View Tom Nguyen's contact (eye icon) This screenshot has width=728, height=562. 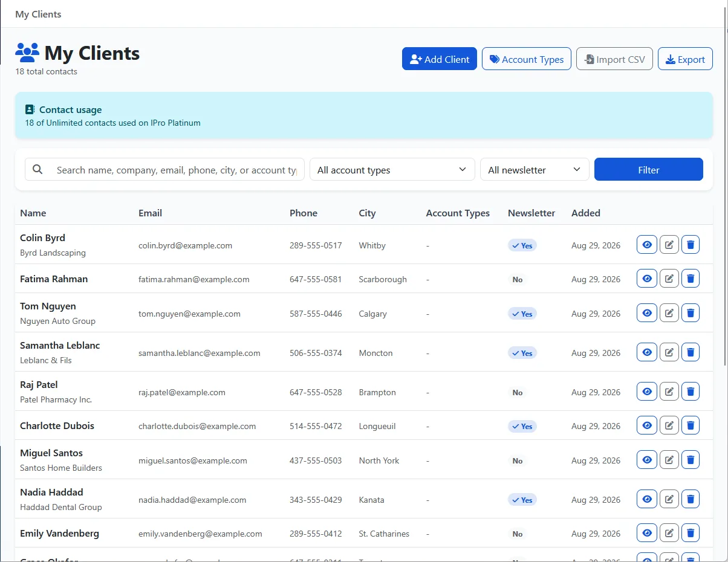click(x=647, y=313)
